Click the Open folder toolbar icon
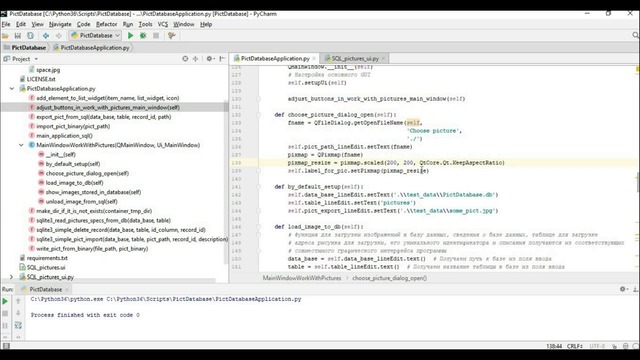Screen dimensions: 640x360 (x=5, y=36)
